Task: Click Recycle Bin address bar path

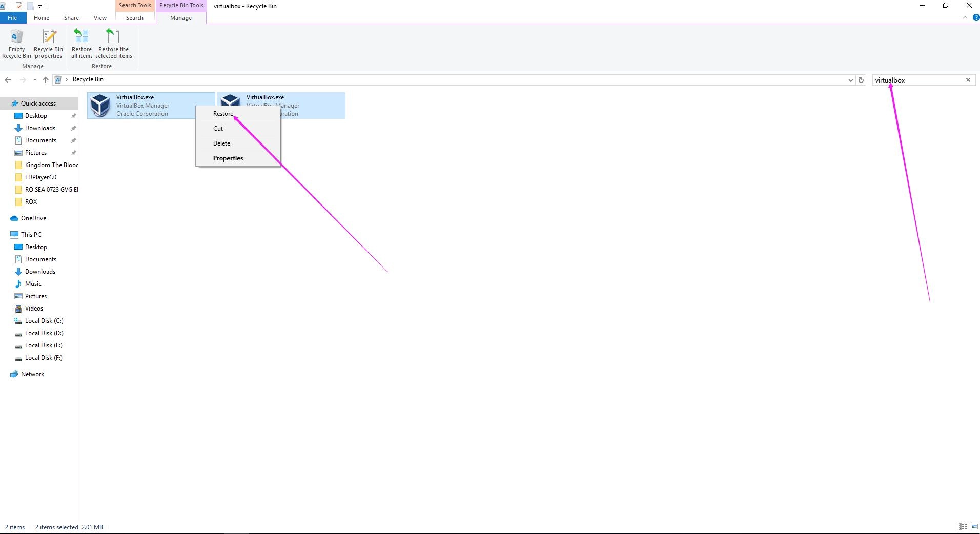Action: click(88, 79)
